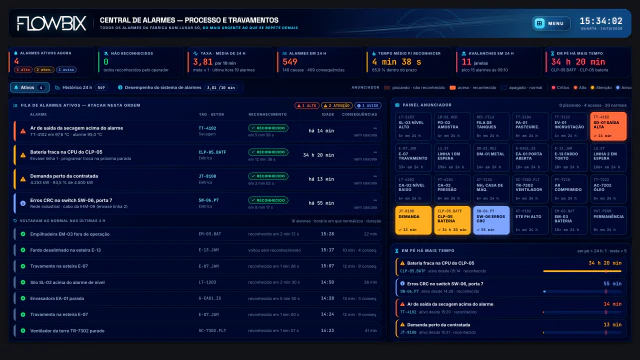The image size is (640, 360).
Task: Filter queue by '2 ATENÇÃO' badge
Action: pos(337,106)
